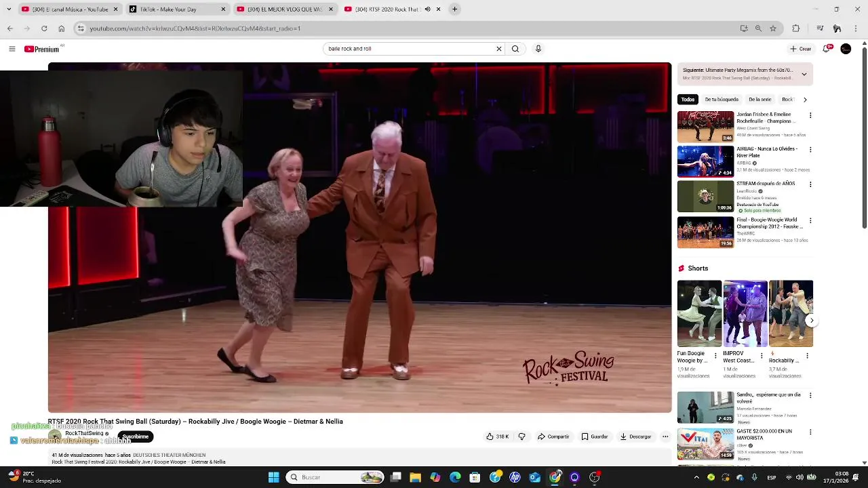Open YouTube notifications bell
The image size is (868, 488).
pos(827,49)
